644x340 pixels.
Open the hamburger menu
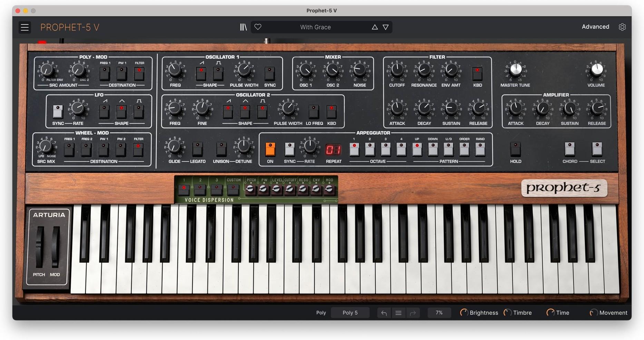pyautogui.click(x=25, y=27)
